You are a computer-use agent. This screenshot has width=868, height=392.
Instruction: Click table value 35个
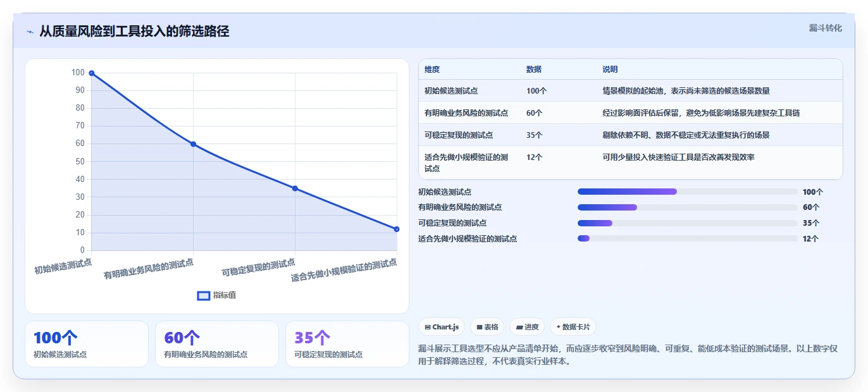tap(535, 135)
